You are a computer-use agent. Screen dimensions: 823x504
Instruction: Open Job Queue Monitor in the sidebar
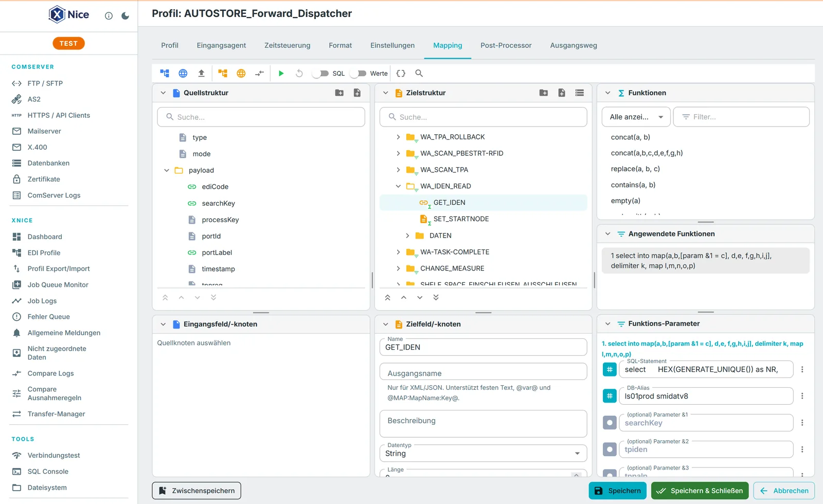tap(58, 284)
